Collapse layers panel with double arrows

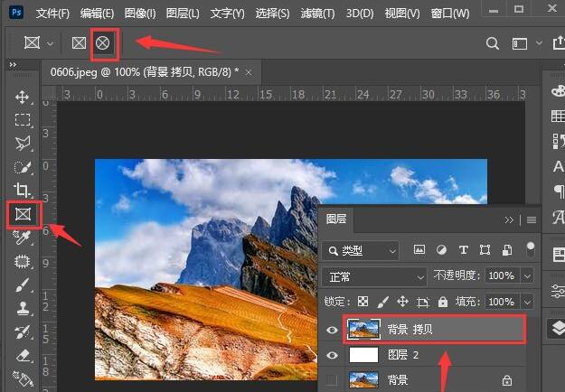pos(509,220)
